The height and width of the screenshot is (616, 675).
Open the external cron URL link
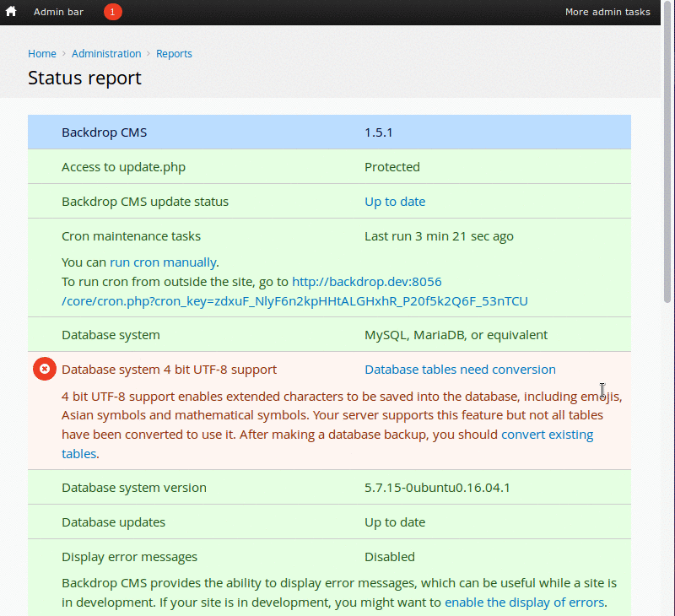tap(294, 291)
